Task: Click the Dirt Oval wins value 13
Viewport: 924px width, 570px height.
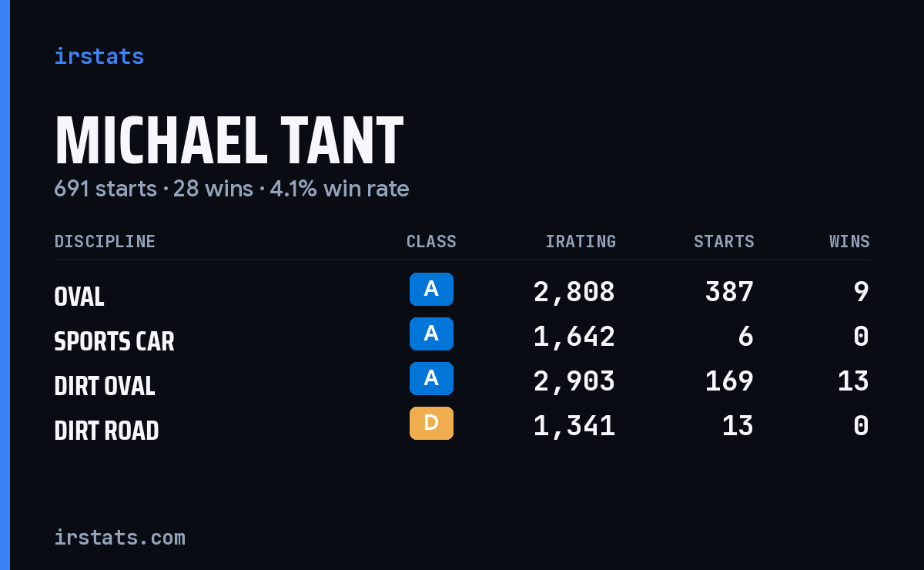Action: pyautogui.click(x=853, y=381)
